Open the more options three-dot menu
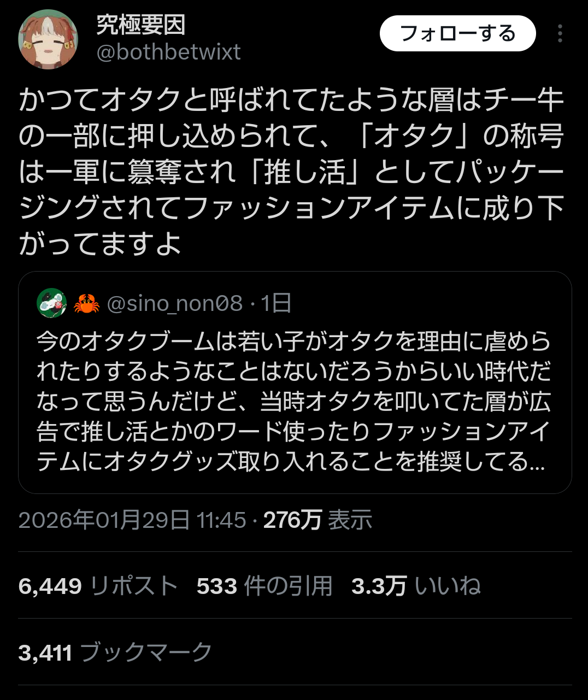 [560, 34]
